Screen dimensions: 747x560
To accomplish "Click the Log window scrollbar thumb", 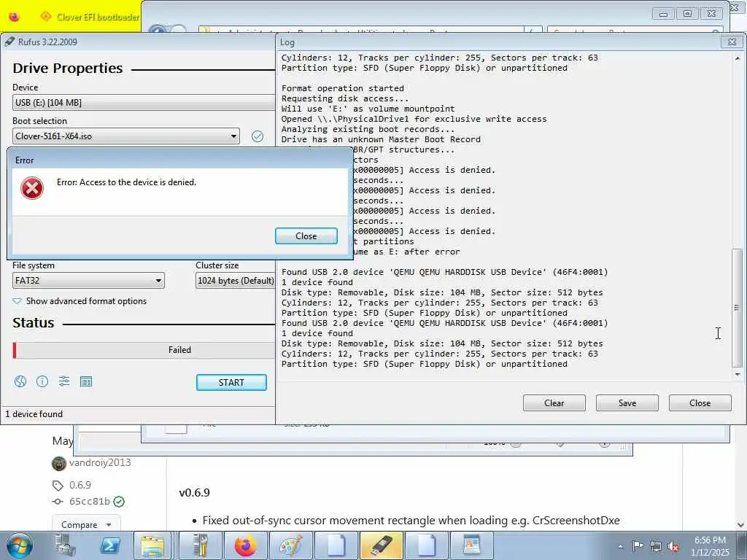I will point(737,308).
